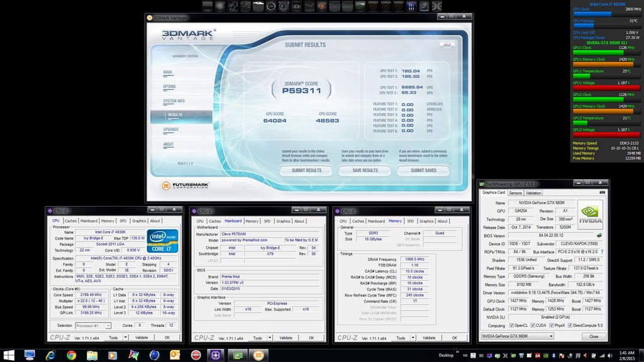Click the GPU score value 64024

[275, 121]
